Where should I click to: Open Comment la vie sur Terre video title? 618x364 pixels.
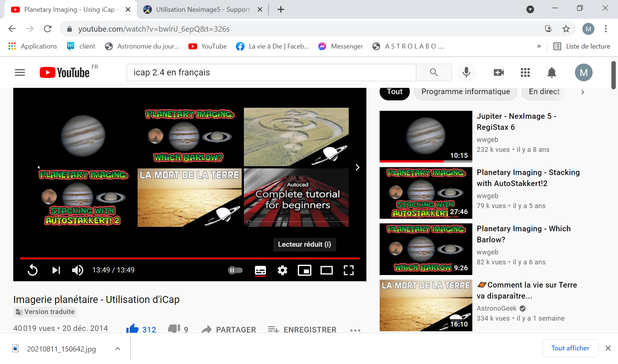pyautogui.click(x=527, y=290)
